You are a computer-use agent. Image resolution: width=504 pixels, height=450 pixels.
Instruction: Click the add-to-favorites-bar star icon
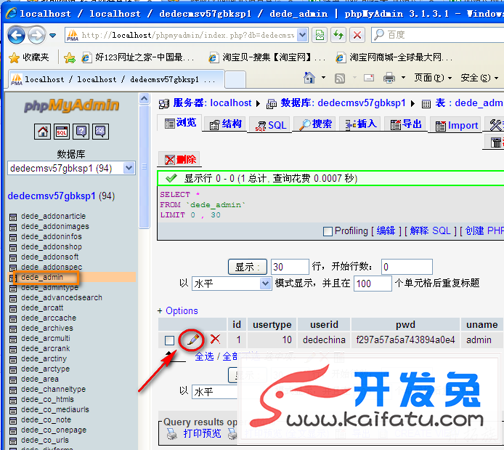(x=70, y=58)
